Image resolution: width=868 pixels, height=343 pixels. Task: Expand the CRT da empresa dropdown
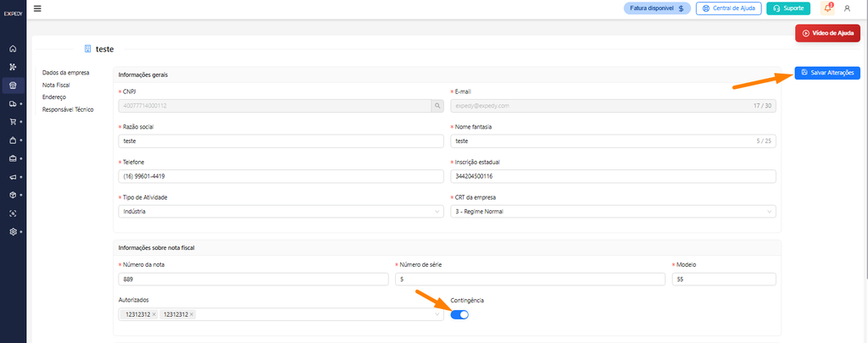coord(613,212)
